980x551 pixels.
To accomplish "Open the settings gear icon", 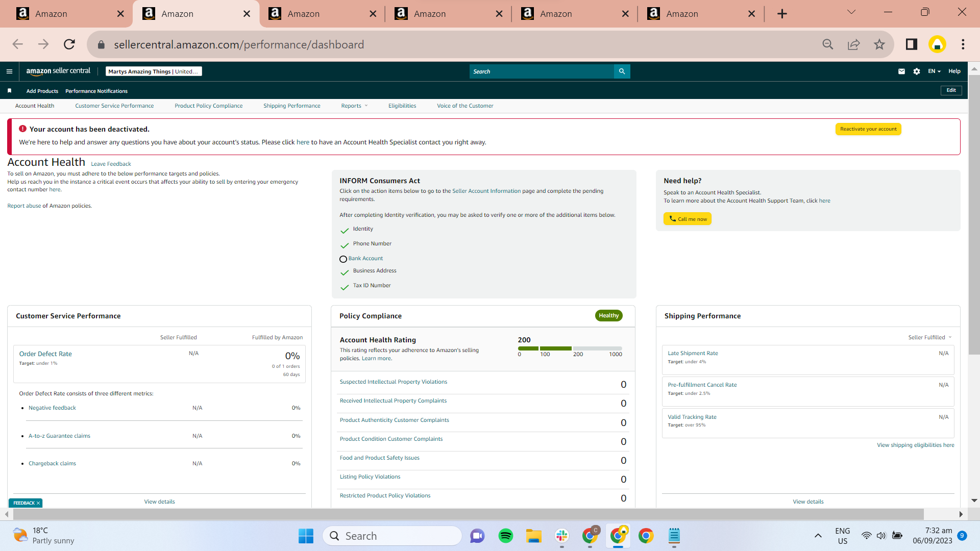I will tap(917, 71).
